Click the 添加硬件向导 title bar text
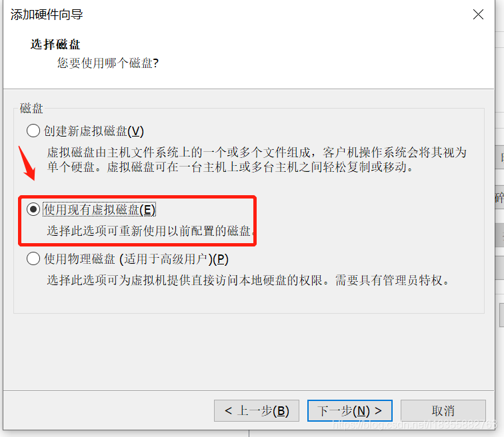The width and height of the screenshot is (504, 437). [x=47, y=15]
